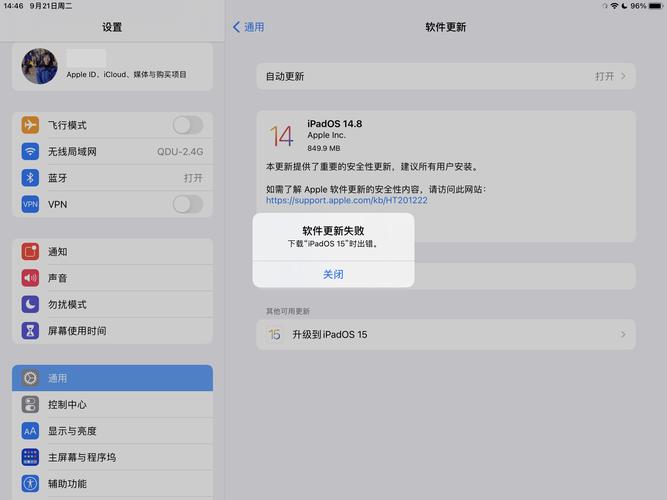The height and width of the screenshot is (500, 667).
Task: Tap the 14:46 clock in status bar
Action: 13,6
